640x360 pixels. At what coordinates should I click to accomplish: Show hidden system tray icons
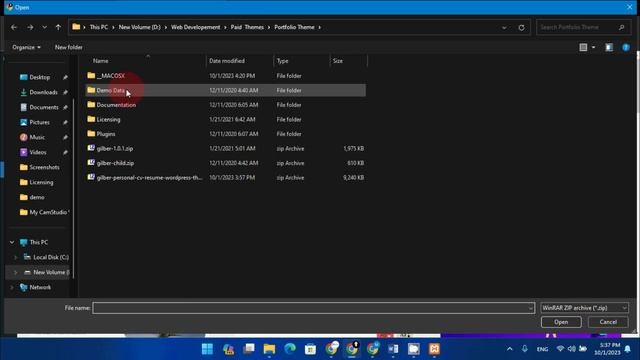(509, 349)
